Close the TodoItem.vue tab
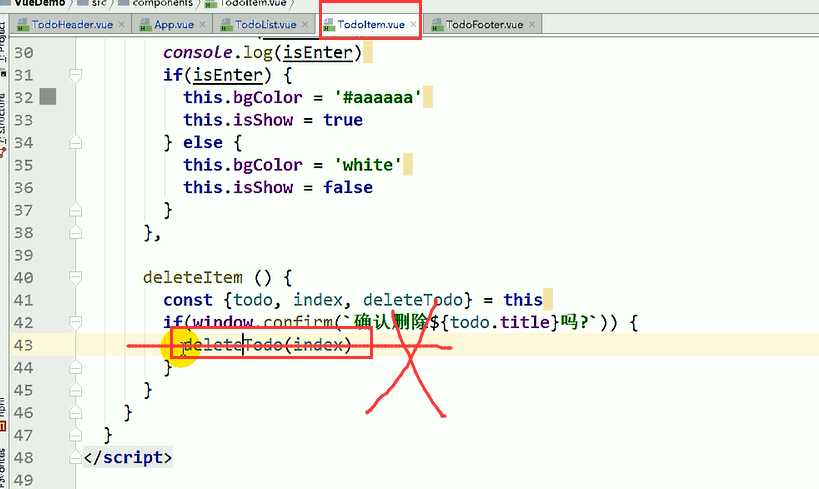The width and height of the screenshot is (819, 489). pyautogui.click(x=413, y=25)
